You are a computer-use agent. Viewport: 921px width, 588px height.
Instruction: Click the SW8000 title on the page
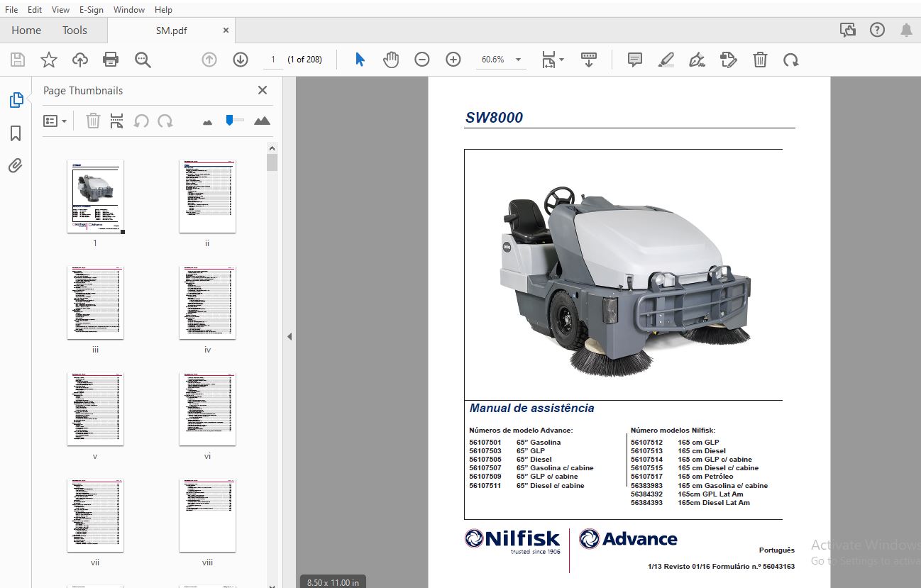pos(494,118)
